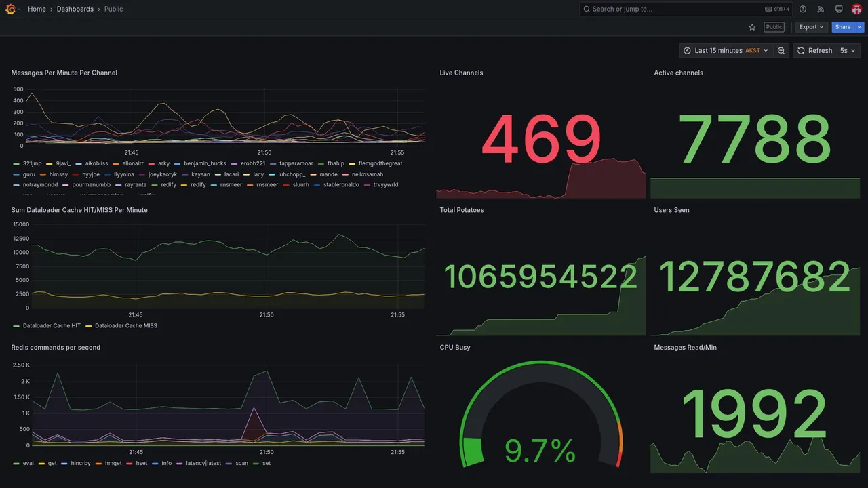Star this dashboard as favorite

coord(752,27)
